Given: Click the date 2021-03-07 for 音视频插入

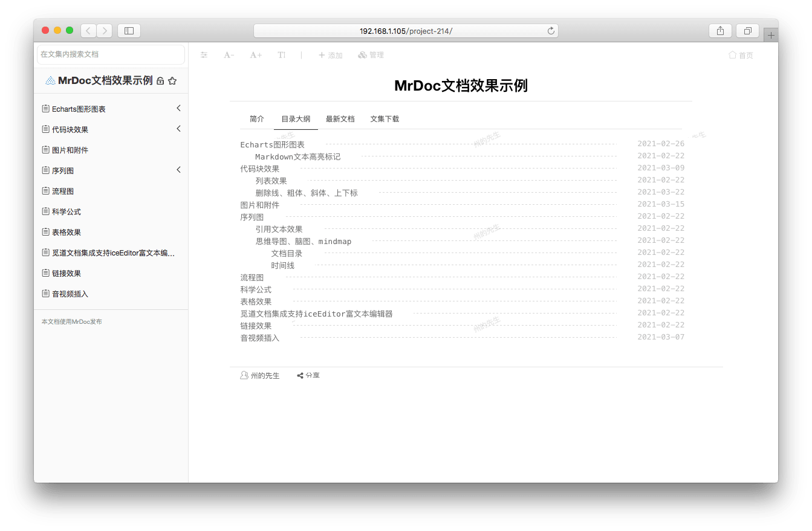Looking at the screenshot, I should tap(661, 337).
